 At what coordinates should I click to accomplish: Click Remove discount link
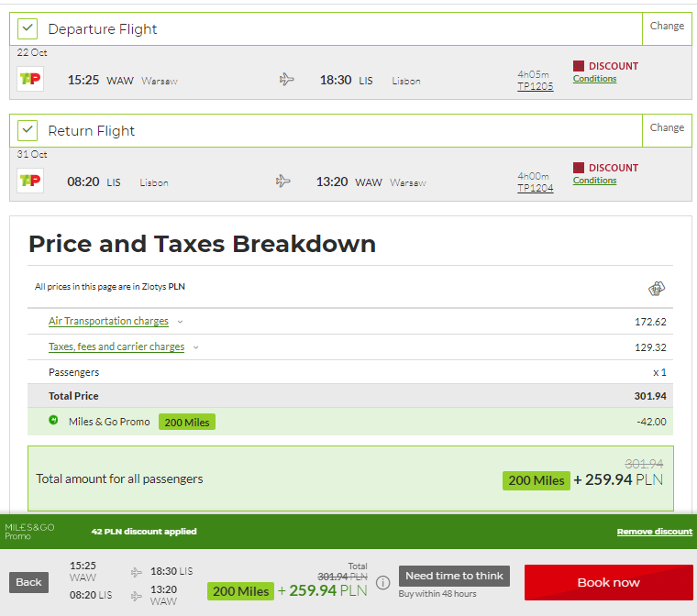pos(654,532)
